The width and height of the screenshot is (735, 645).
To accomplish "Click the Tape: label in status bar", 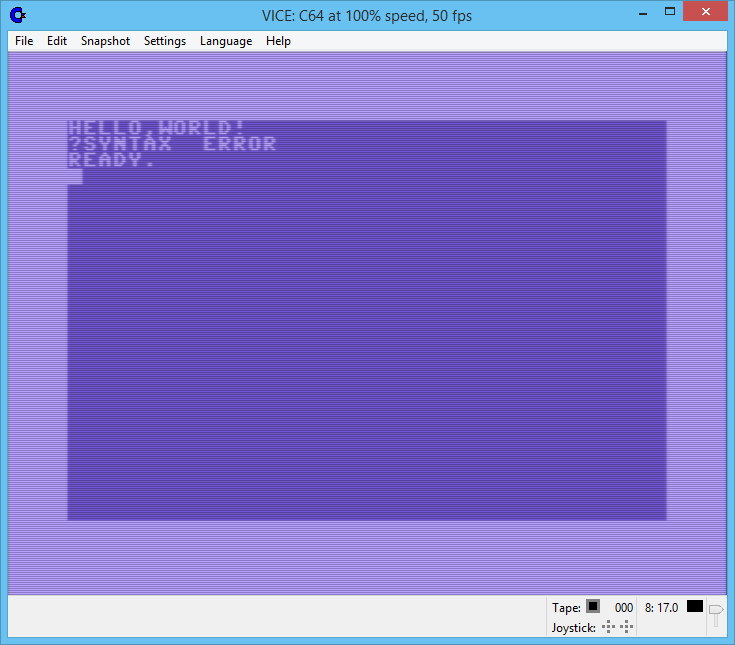I will click(566, 608).
